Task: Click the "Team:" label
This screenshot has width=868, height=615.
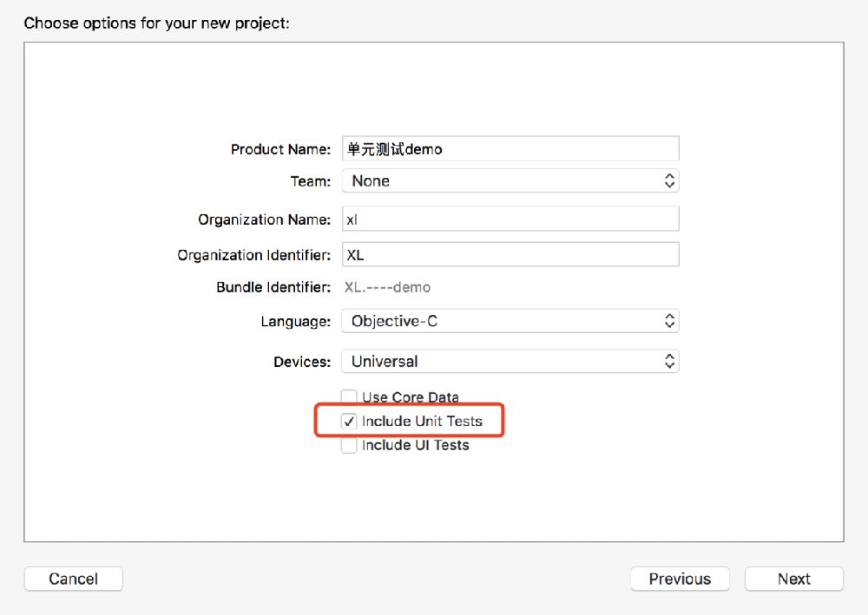Action: tap(310, 181)
